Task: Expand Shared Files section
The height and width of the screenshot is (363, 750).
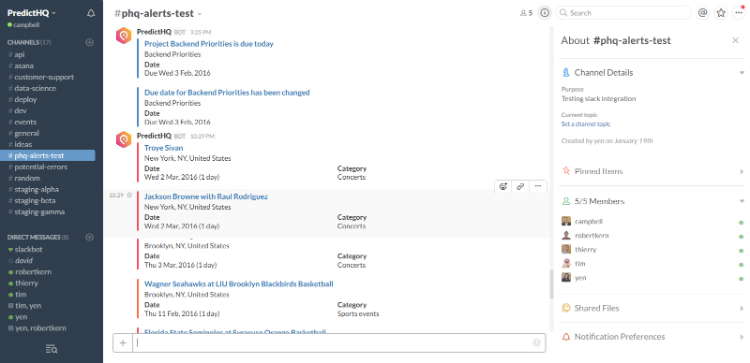Action: [742, 308]
